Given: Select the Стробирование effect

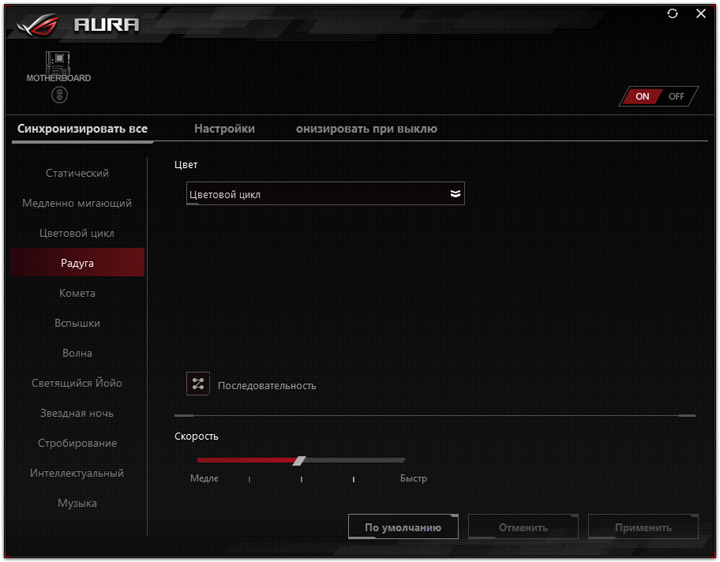Looking at the screenshot, I should [x=77, y=443].
